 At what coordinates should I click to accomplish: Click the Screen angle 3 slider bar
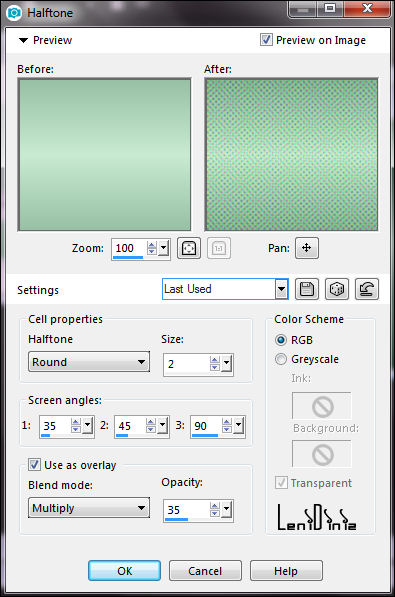pos(205,435)
